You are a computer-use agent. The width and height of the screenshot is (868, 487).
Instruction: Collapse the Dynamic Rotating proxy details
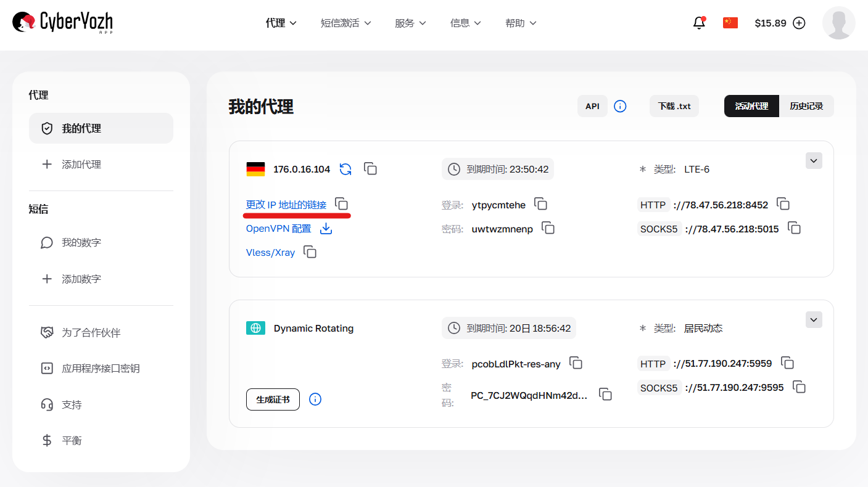coord(814,319)
